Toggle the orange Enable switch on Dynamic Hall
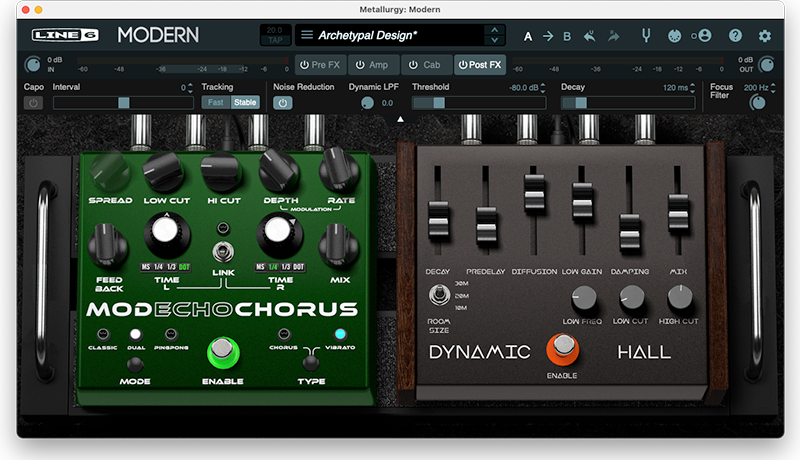Screen dimensions: 800x460 [562, 349]
